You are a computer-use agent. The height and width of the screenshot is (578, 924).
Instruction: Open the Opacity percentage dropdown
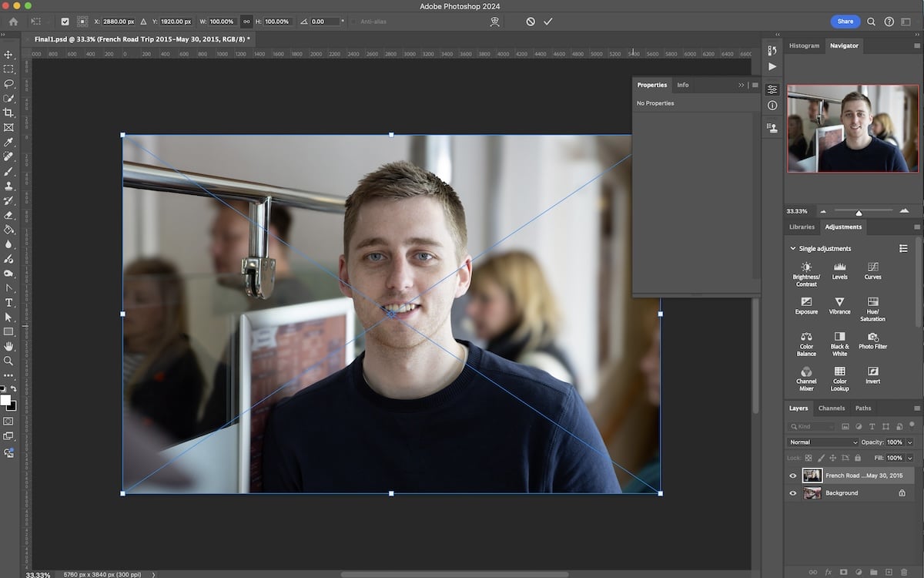pos(909,442)
